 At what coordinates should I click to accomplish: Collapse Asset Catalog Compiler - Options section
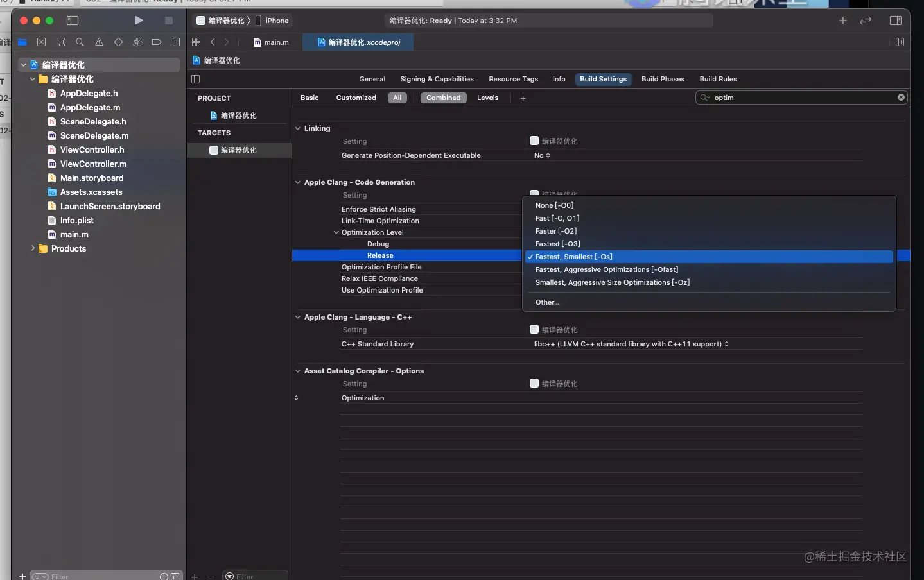[x=298, y=371]
